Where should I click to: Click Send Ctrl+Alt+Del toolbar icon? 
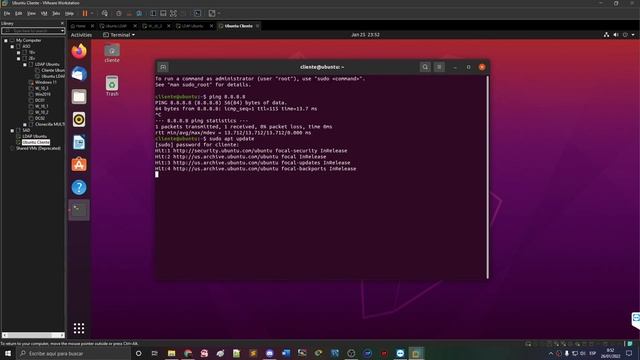click(x=105, y=13)
